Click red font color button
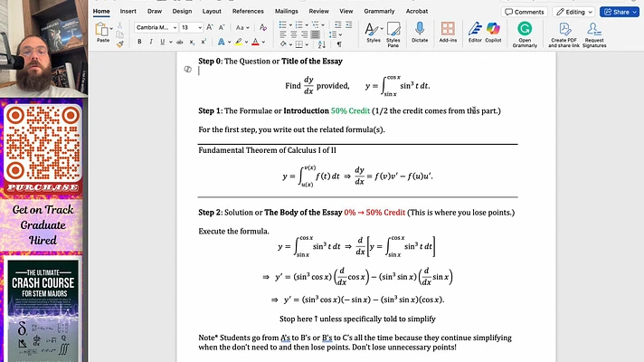The image size is (644, 362). [x=255, y=42]
